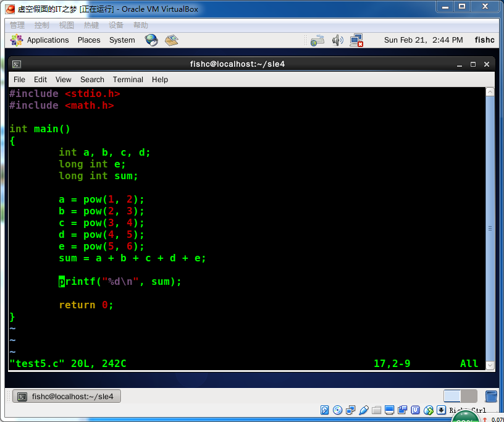Open the terminal View menu

(64, 80)
